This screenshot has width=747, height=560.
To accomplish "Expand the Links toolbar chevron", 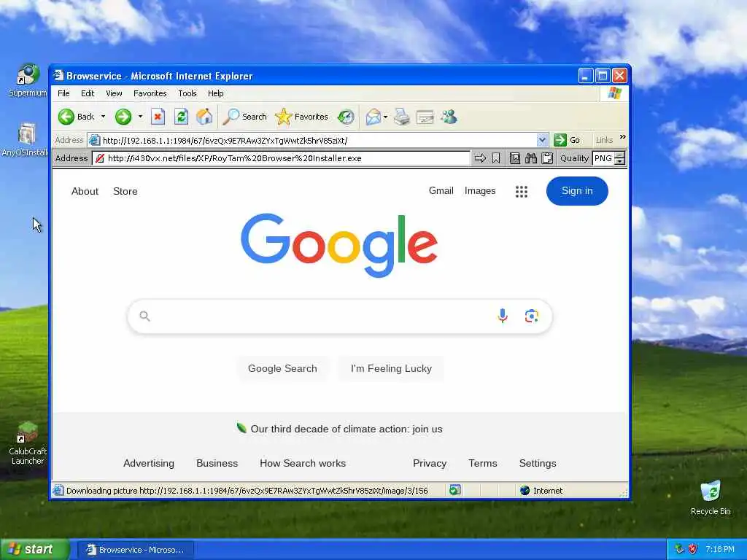I will click(622, 137).
